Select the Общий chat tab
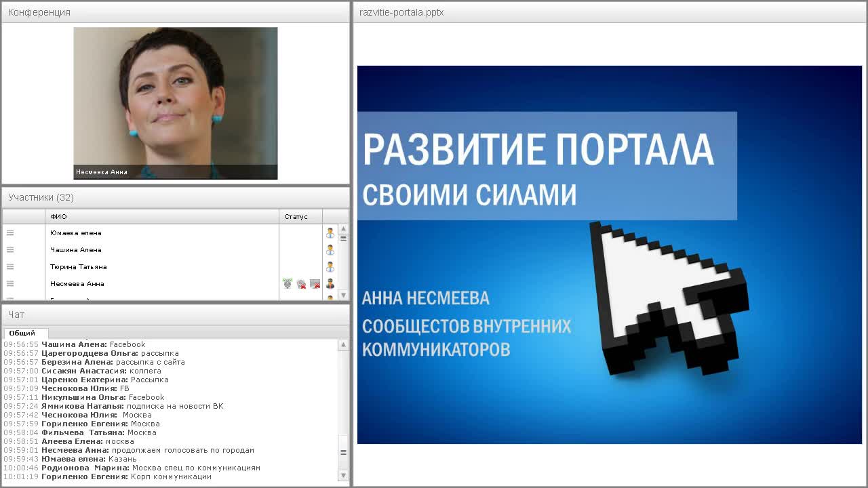 tap(24, 333)
